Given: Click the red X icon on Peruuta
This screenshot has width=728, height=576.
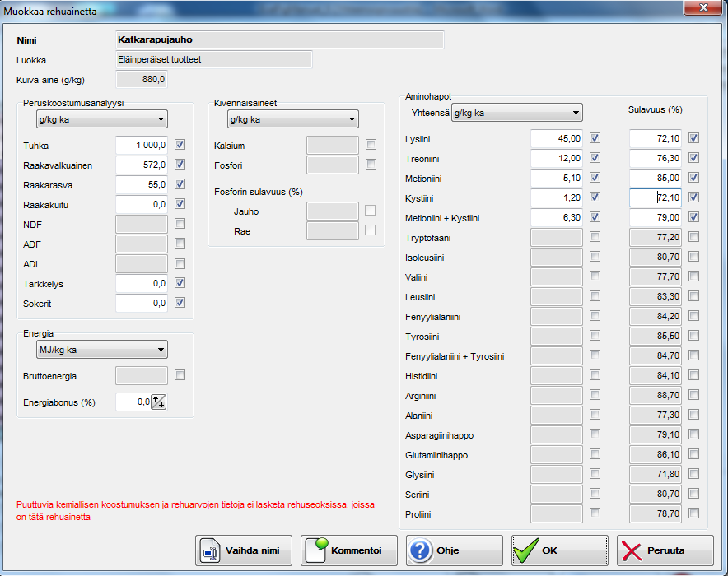Looking at the screenshot, I should pos(632,551).
